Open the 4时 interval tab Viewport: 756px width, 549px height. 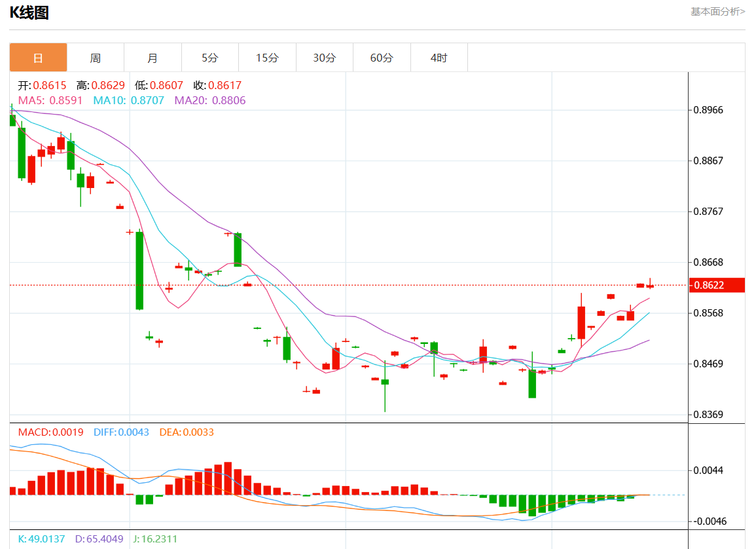(439, 58)
